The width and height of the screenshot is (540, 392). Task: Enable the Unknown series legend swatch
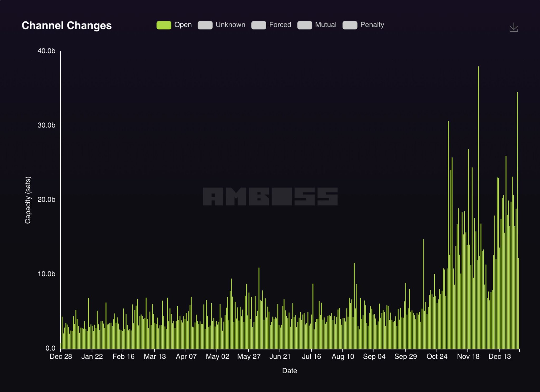point(205,25)
